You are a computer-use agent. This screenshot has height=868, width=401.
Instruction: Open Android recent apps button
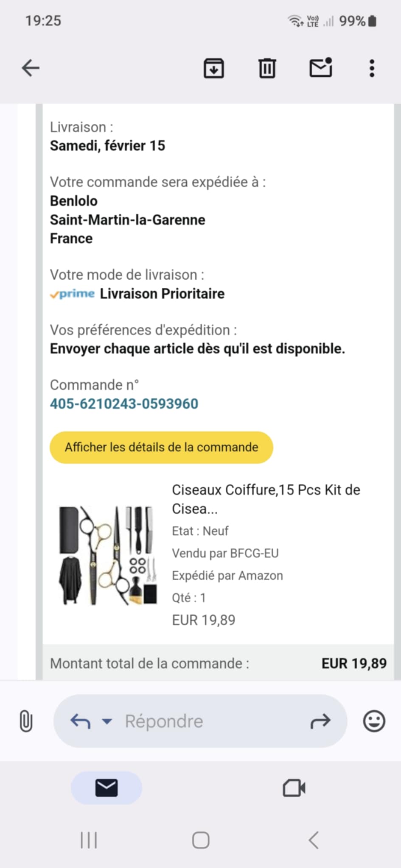(89, 840)
